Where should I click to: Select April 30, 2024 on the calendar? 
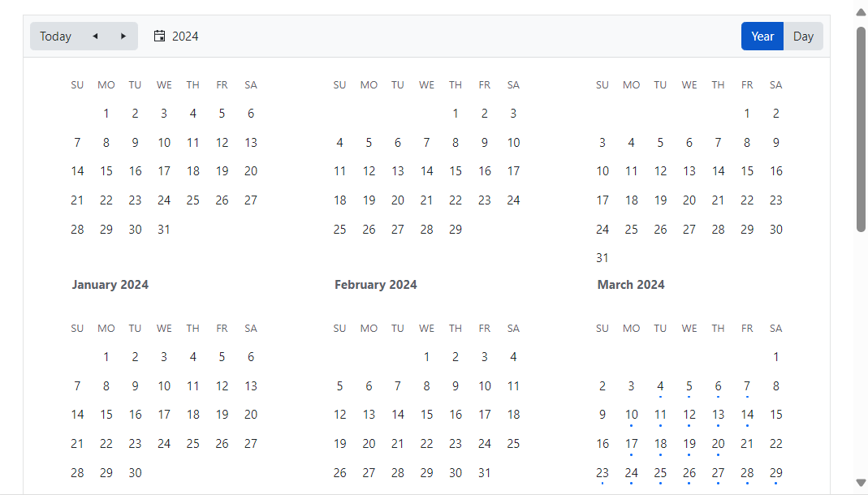click(x=136, y=473)
